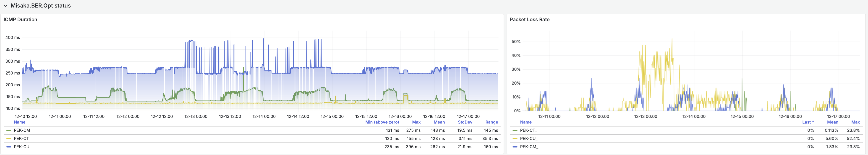The height and width of the screenshot is (155, 868).
Task: Click the green PEK-CT_ color marker
Action: pyautogui.click(x=515, y=130)
